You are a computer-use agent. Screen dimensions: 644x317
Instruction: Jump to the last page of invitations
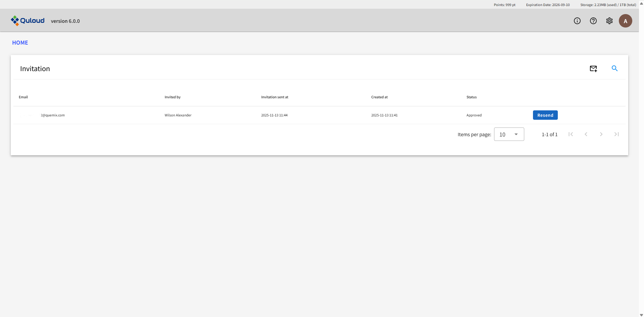tap(616, 134)
